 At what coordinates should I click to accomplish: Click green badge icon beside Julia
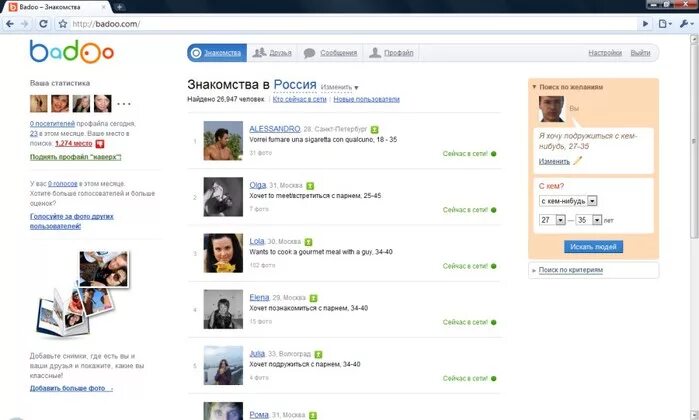click(318, 354)
